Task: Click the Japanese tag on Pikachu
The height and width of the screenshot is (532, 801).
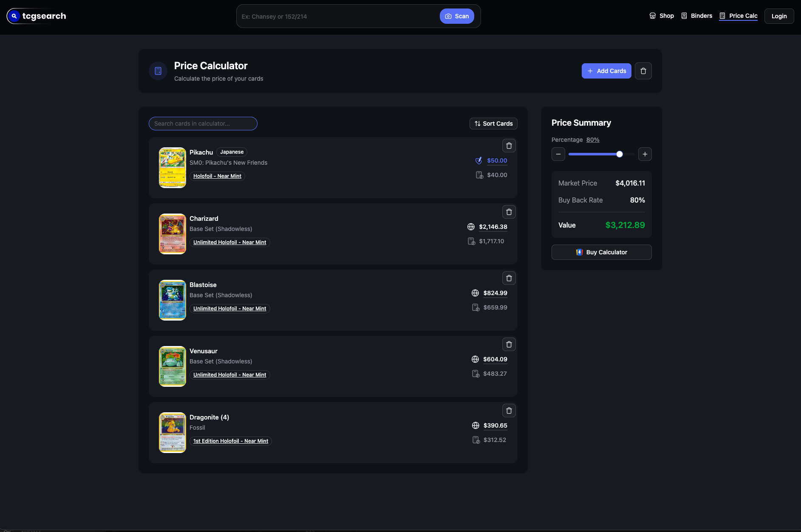Action: (232, 152)
